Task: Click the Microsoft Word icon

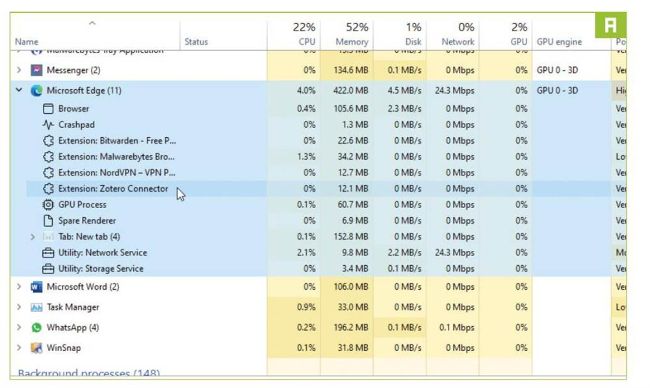Action: click(36, 287)
